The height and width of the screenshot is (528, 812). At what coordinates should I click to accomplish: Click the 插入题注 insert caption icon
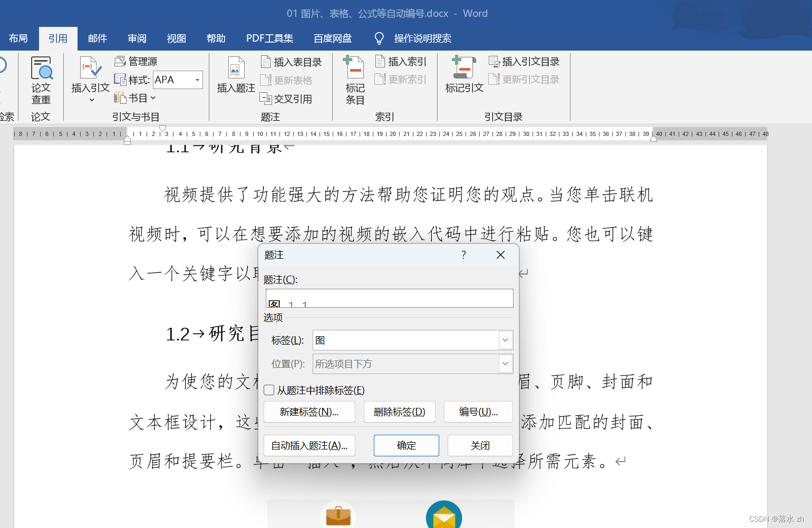[236, 68]
